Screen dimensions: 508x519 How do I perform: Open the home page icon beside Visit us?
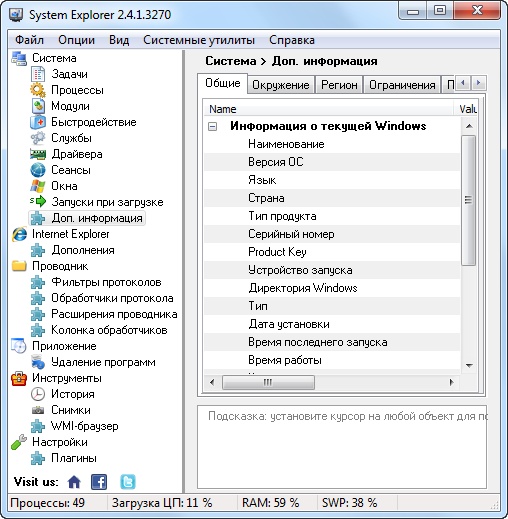point(74,482)
